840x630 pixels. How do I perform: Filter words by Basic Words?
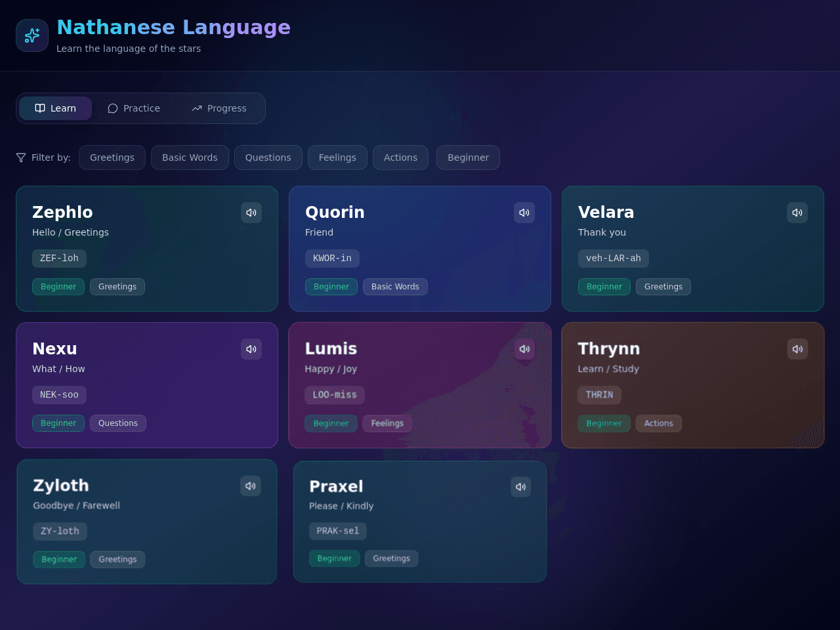(x=190, y=157)
